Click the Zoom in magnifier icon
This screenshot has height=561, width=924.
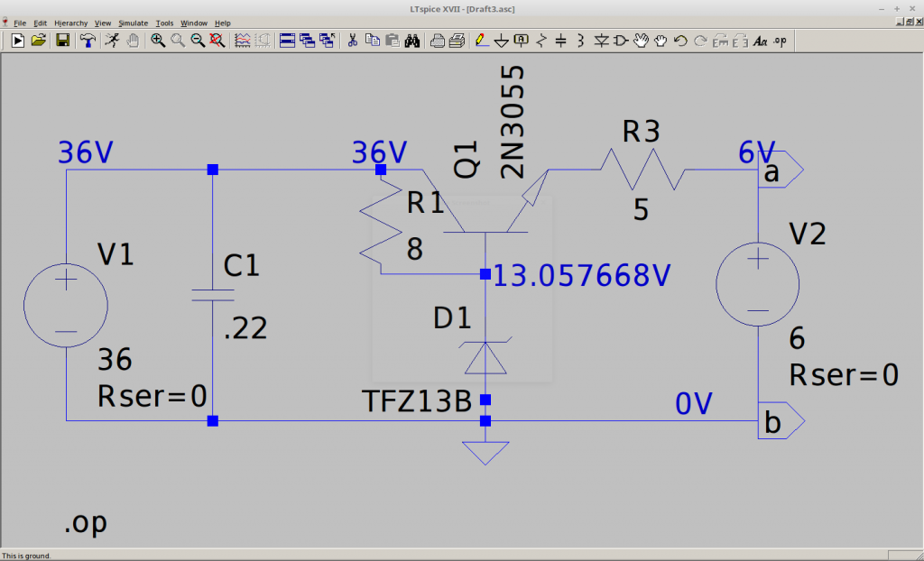click(x=158, y=40)
